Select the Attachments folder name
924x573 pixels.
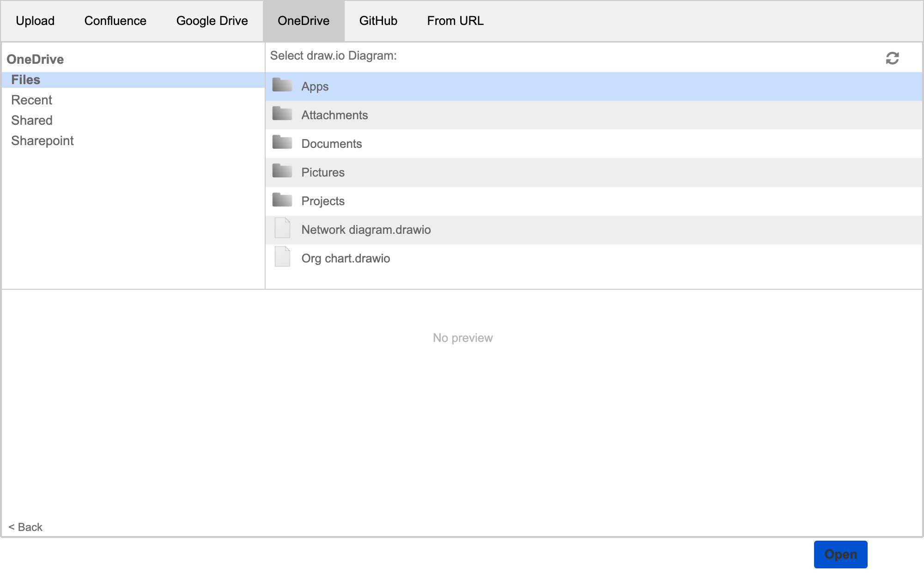click(334, 115)
